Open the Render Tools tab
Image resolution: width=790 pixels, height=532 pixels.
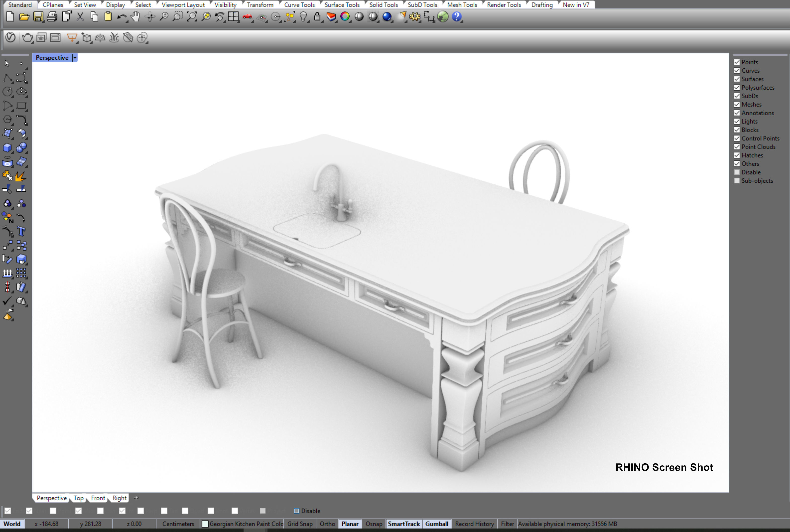coord(504,5)
